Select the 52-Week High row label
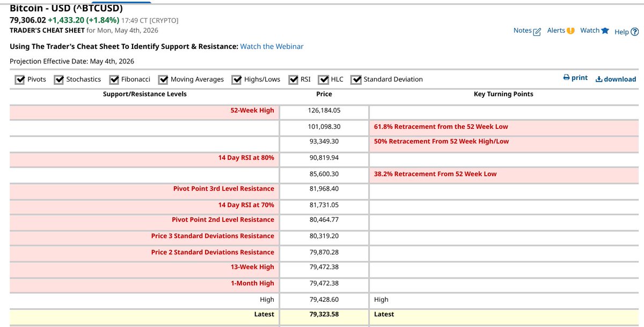 [x=252, y=111]
